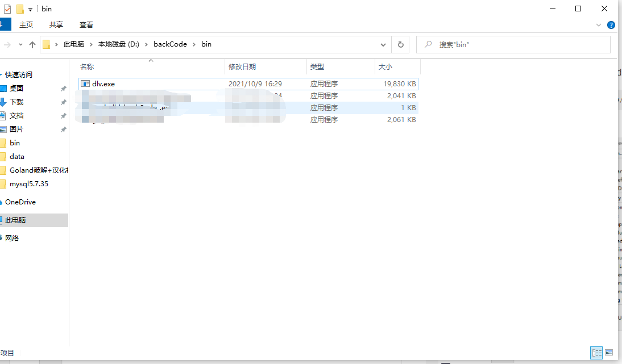Open 文档 in the navigation pane
Viewport: 622px width, 364px height.
coord(16,116)
